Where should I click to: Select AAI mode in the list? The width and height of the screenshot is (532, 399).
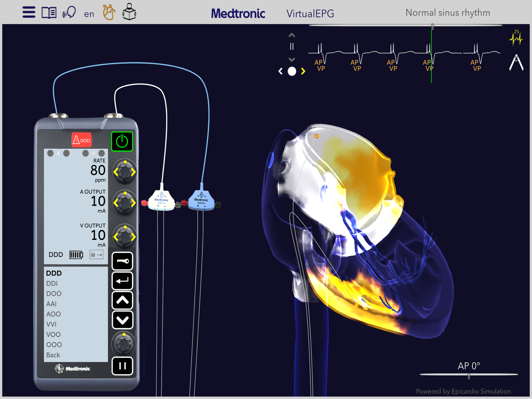(51, 304)
